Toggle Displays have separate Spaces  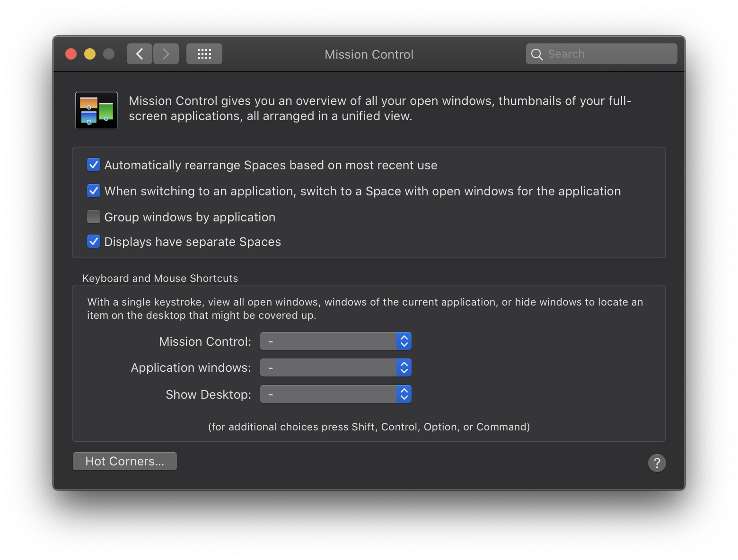(x=93, y=241)
